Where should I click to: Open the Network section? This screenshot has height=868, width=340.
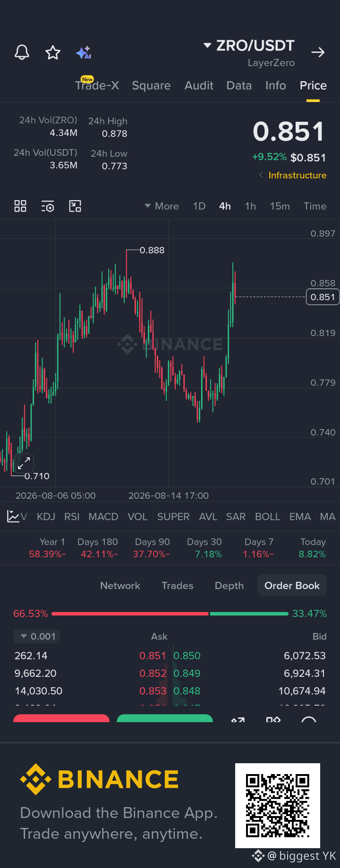[x=120, y=586]
